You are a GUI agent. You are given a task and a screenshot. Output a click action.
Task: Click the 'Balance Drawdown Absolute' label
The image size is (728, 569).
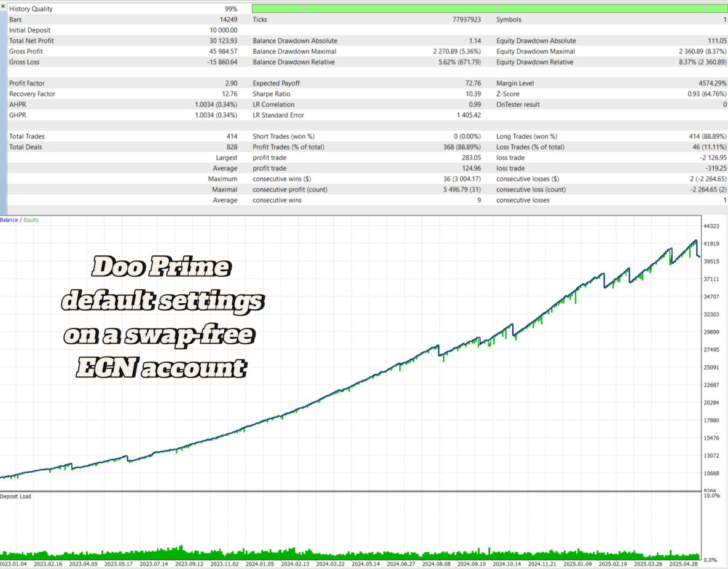pyautogui.click(x=295, y=41)
